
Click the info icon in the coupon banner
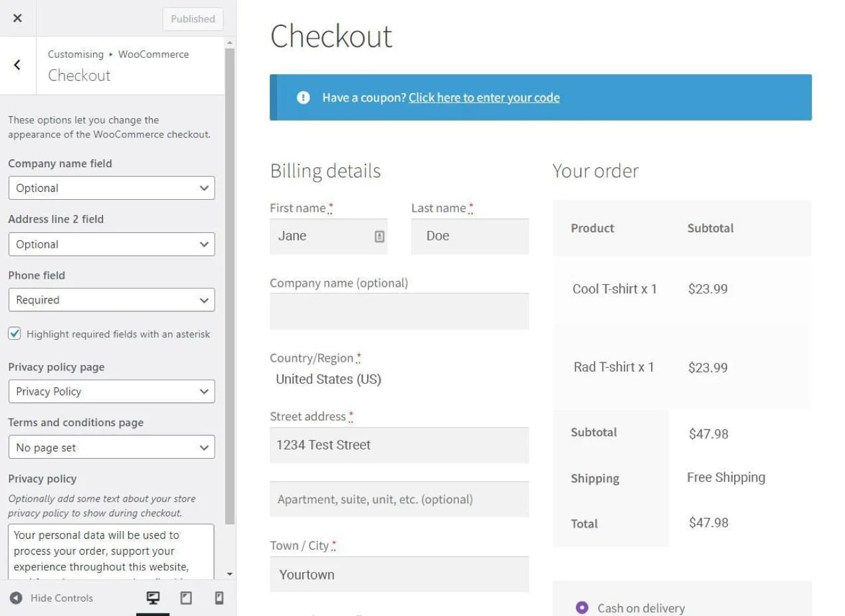[303, 97]
